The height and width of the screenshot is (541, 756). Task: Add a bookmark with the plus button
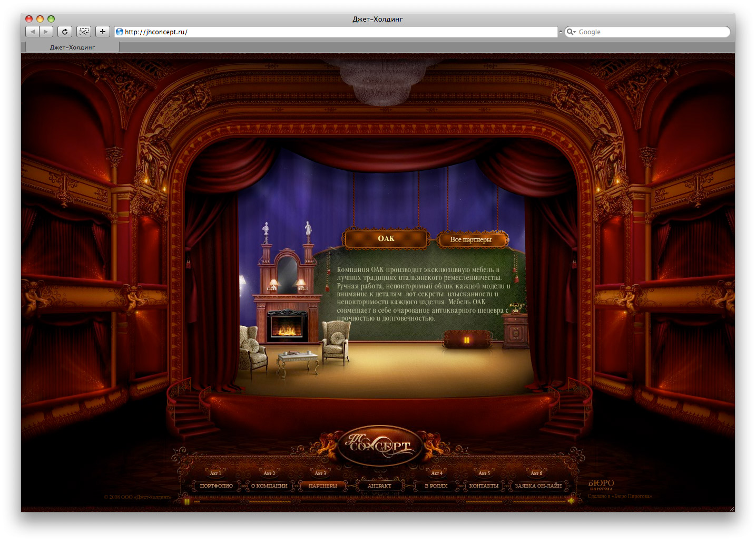pyautogui.click(x=103, y=32)
